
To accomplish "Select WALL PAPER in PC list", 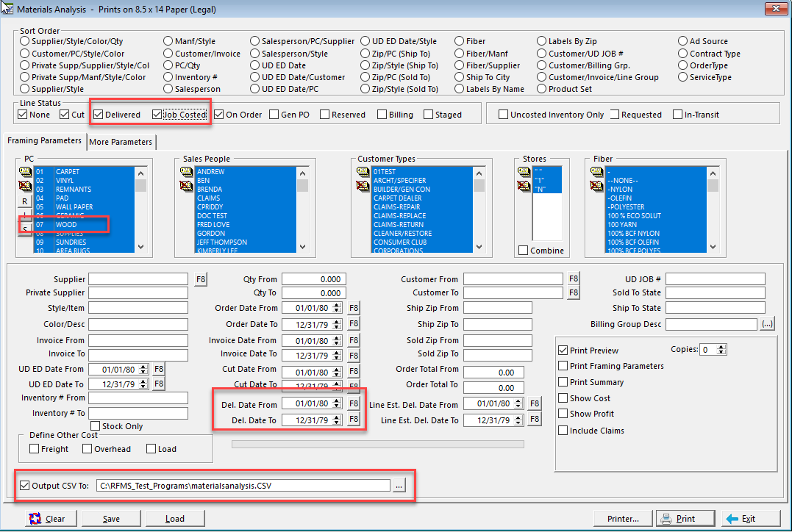I will [x=85, y=207].
